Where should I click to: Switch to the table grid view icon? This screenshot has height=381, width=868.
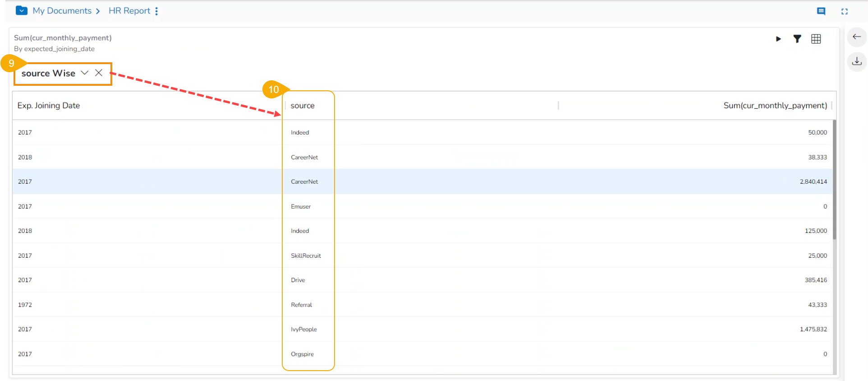pos(816,39)
